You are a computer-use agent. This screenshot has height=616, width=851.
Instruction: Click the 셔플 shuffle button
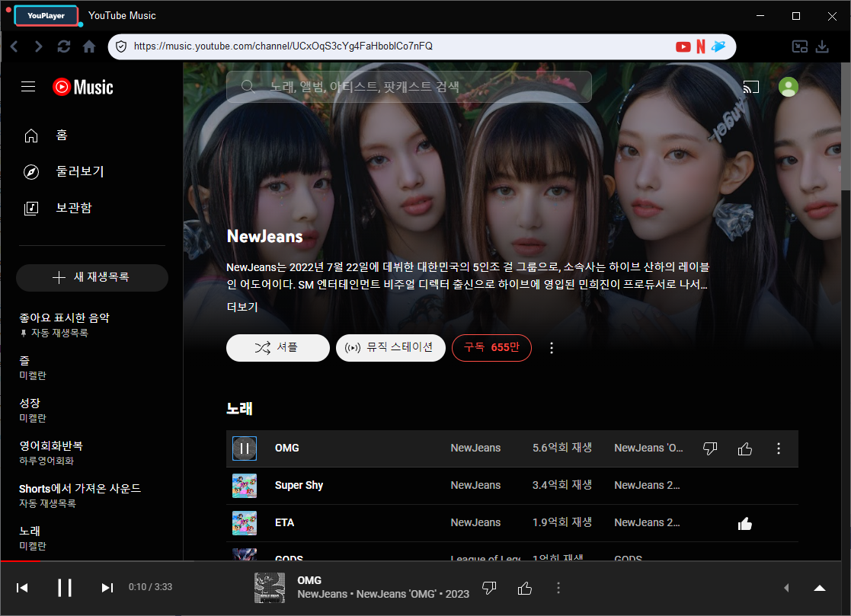point(277,348)
